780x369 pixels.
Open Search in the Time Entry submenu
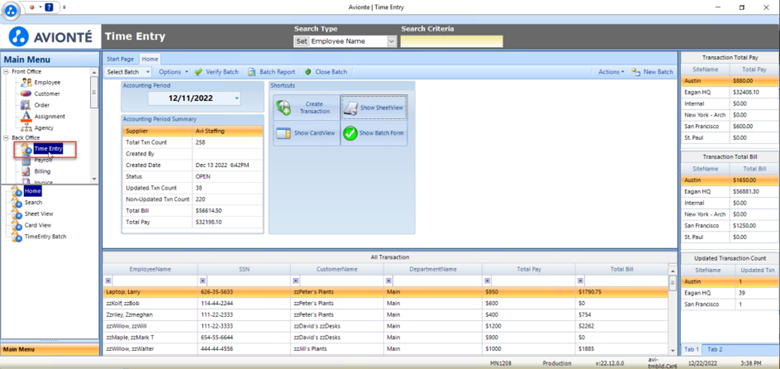point(33,202)
